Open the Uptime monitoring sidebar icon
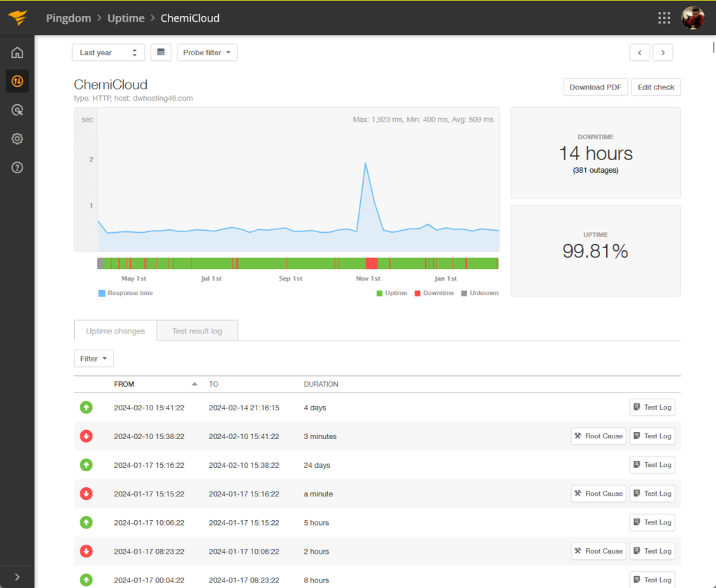This screenshot has width=716, height=588. (x=16, y=81)
